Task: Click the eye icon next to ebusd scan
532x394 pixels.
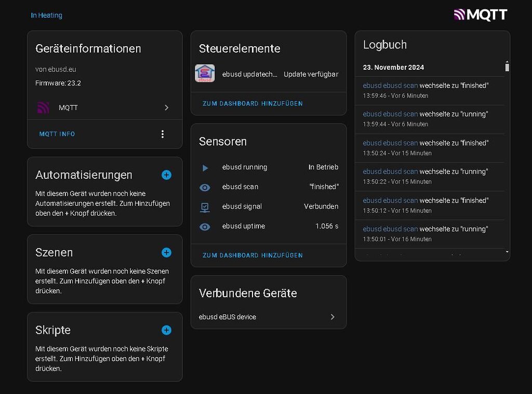Action: (205, 187)
